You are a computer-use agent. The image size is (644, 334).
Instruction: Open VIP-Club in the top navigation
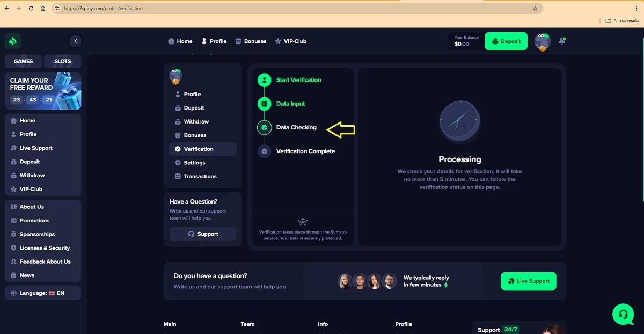coord(290,41)
